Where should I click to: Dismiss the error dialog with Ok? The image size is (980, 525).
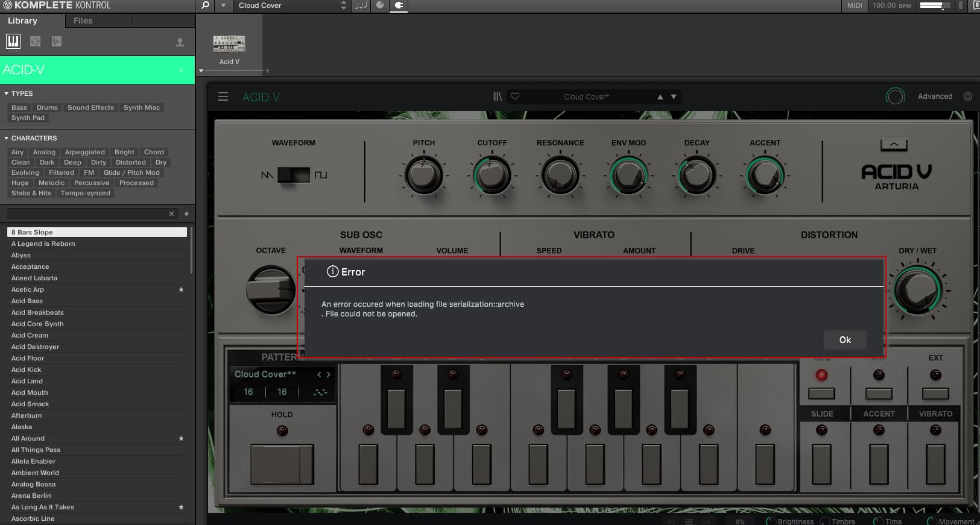845,340
